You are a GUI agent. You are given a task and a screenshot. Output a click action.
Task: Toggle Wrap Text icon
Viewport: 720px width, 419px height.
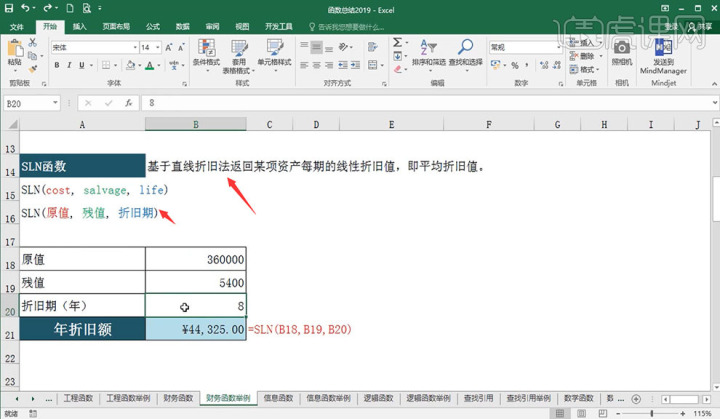tap(372, 47)
